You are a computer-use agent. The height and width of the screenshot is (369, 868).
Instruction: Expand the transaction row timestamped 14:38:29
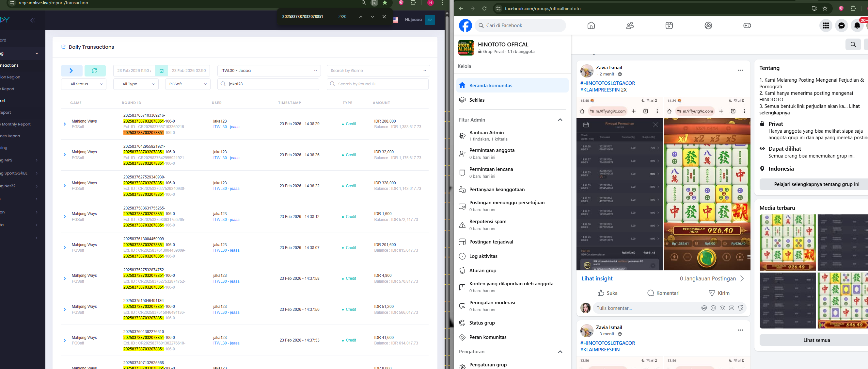tap(65, 124)
